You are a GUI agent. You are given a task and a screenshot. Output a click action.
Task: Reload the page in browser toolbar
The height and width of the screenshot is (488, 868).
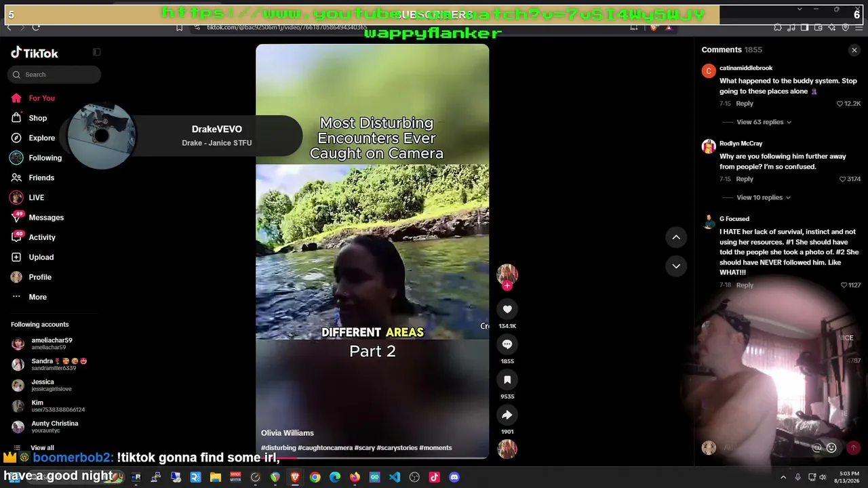[x=36, y=27]
